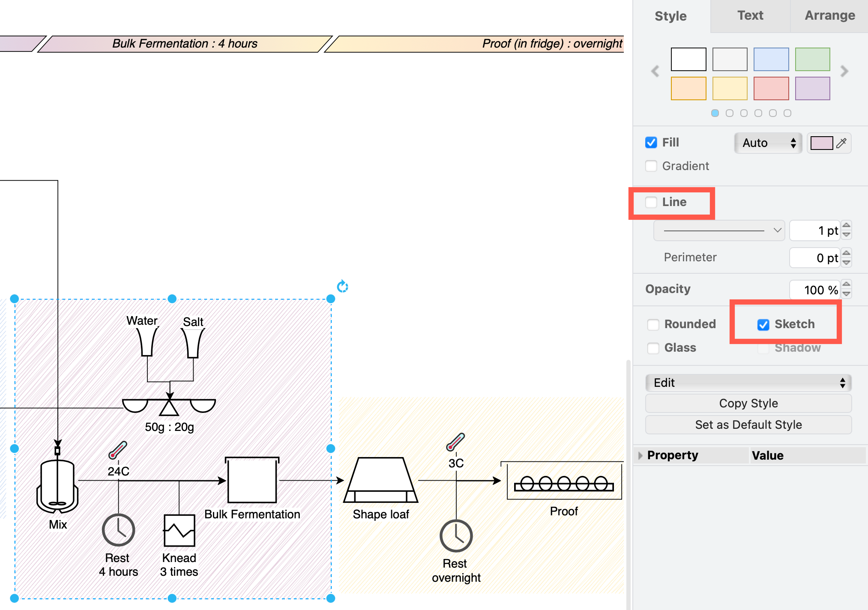Enable the Line checkbox

(x=651, y=202)
